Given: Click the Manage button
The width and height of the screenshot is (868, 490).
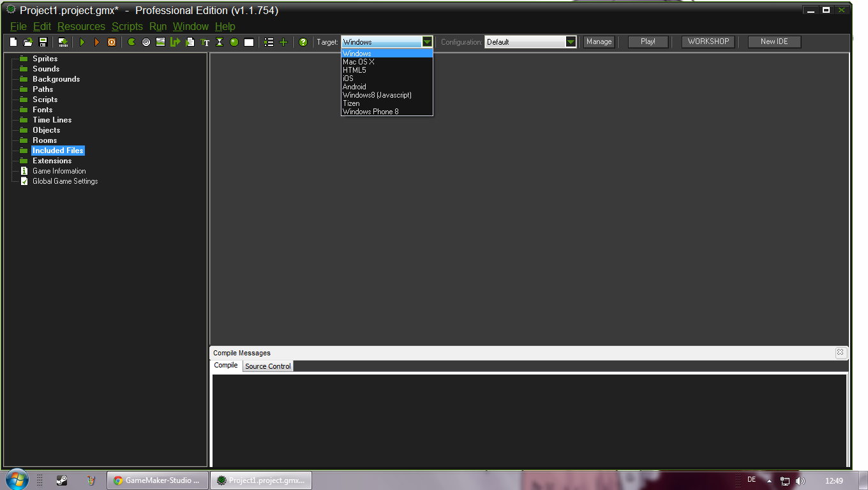Looking at the screenshot, I should click(599, 41).
